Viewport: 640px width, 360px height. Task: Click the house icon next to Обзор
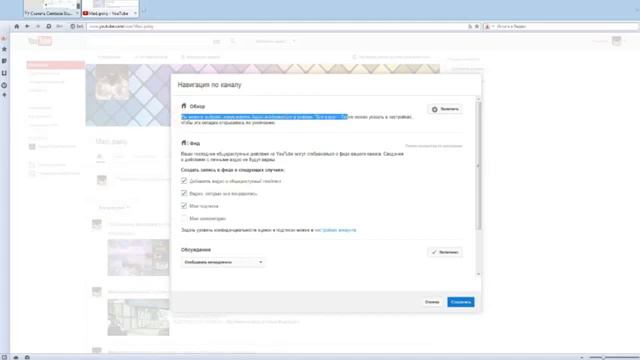coord(184,106)
